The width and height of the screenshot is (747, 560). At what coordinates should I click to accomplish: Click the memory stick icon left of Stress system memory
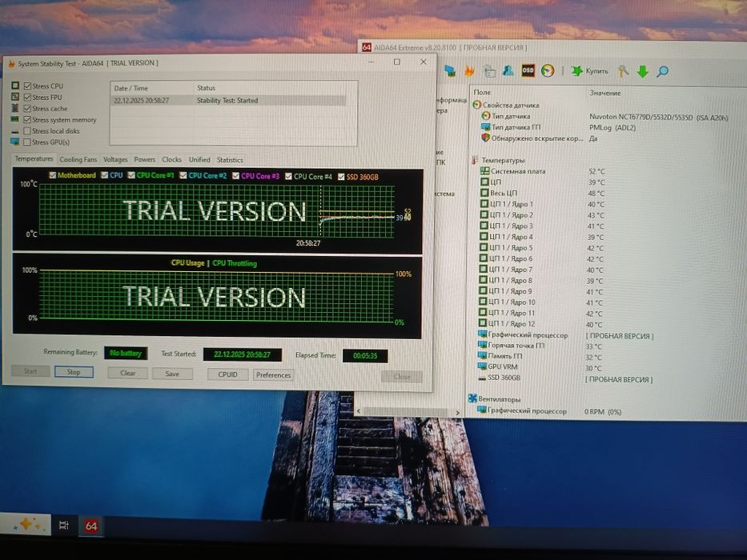pos(15,119)
